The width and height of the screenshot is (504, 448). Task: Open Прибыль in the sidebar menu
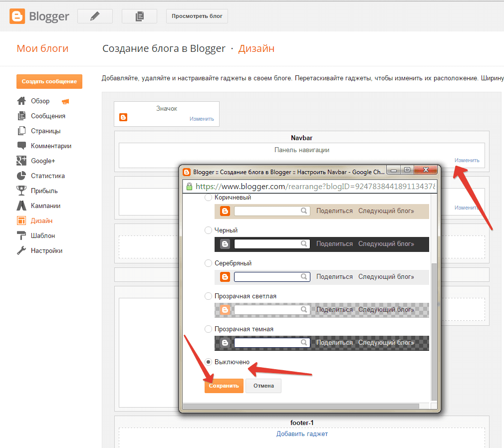coord(44,191)
